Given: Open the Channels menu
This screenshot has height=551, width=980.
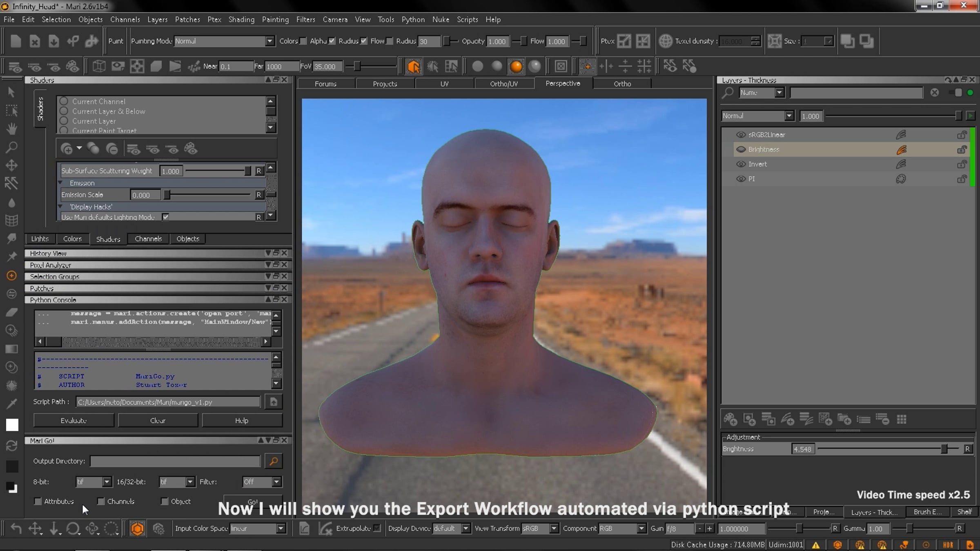Looking at the screenshot, I should point(125,20).
